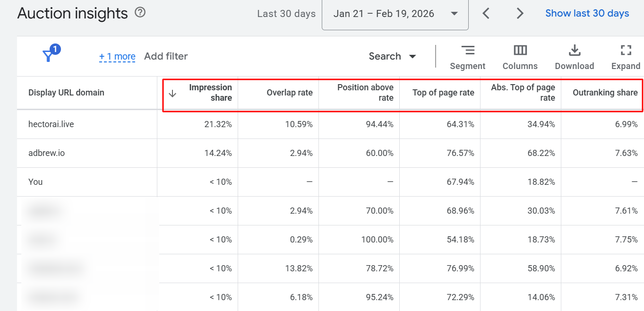Sort by Overlap rate column

[289, 93]
